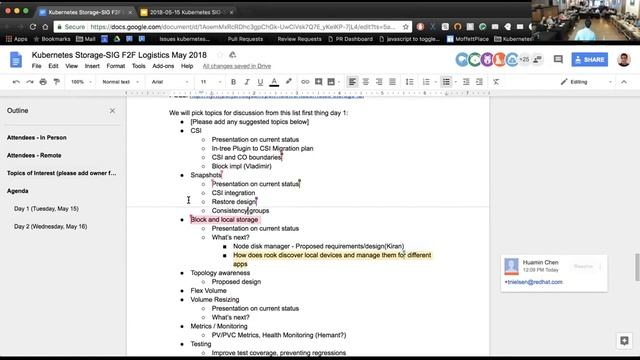Jump to Agenda in the outline

pos(18,191)
